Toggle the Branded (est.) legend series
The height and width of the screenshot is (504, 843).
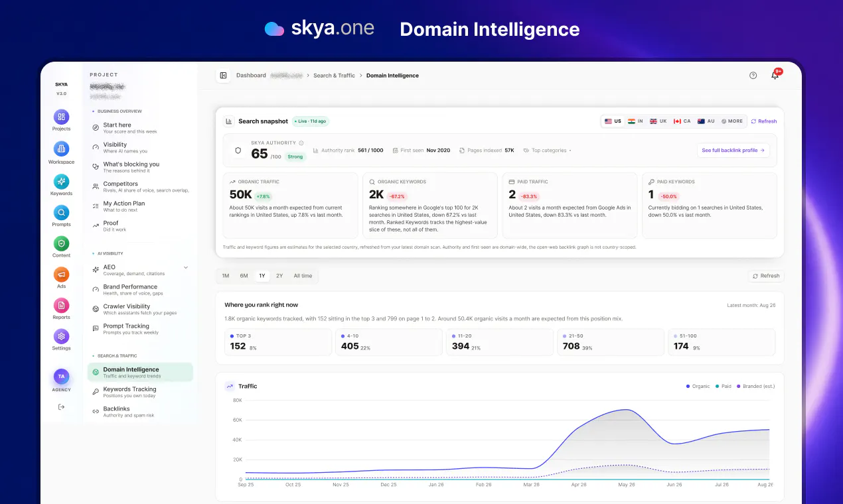click(755, 386)
